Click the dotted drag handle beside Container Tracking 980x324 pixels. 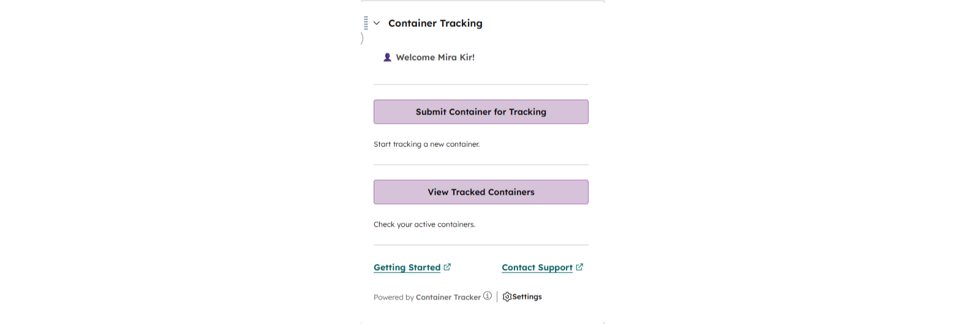(366, 23)
